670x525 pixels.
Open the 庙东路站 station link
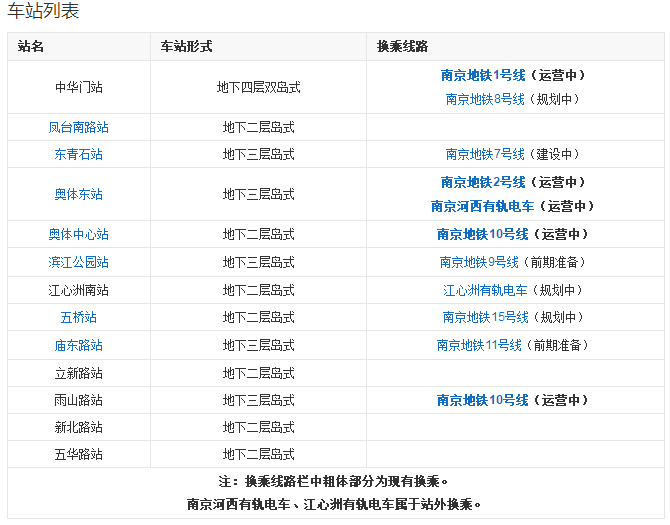click(x=79, y=345)
